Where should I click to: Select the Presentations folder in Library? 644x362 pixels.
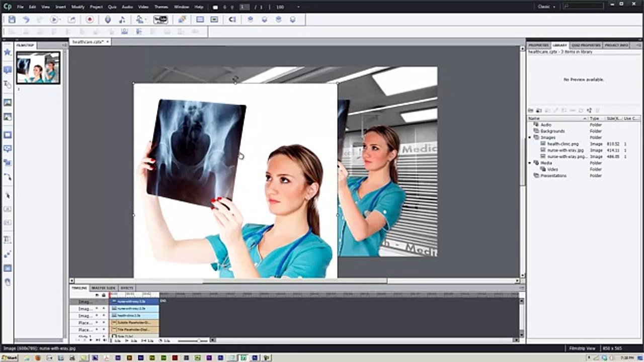(553, 176)
